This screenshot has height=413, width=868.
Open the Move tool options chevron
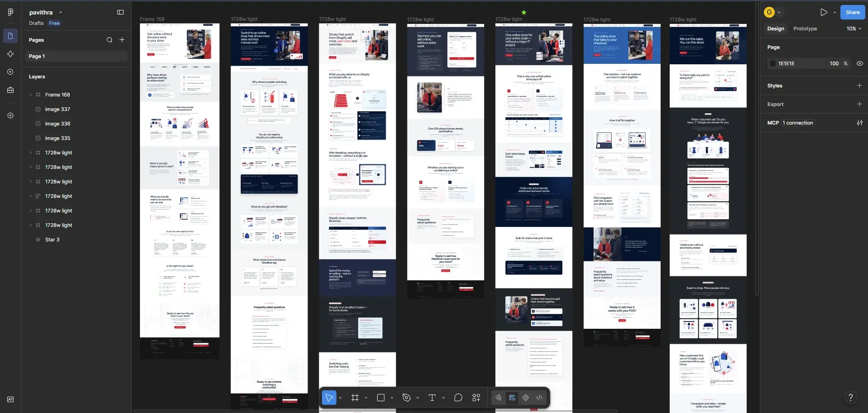coord(340,398)
